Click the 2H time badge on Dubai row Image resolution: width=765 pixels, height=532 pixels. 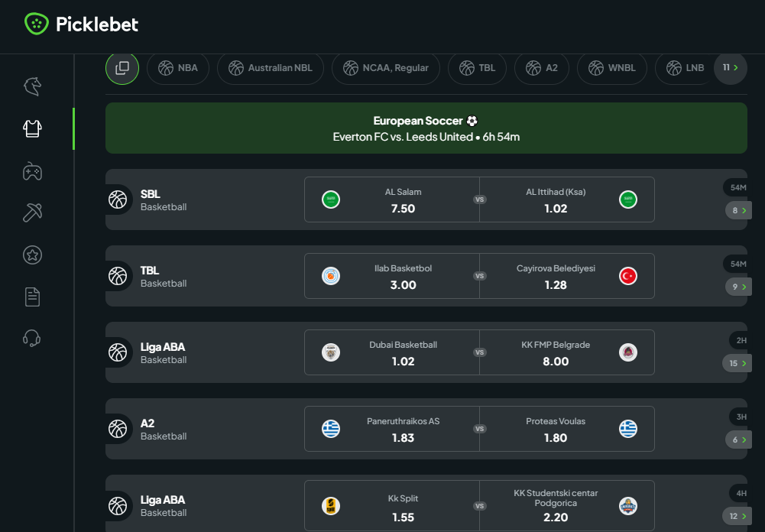click(x=741, y=341)
